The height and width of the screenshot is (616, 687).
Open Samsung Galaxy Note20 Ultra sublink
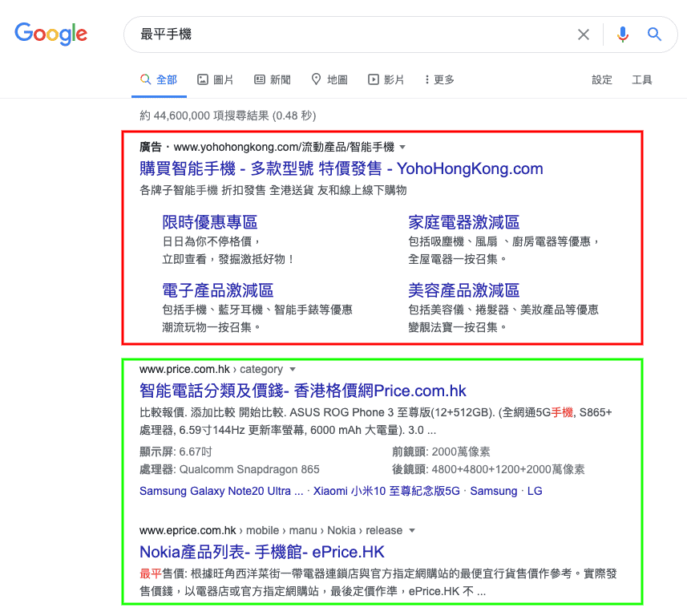click(x=221, y=491)
